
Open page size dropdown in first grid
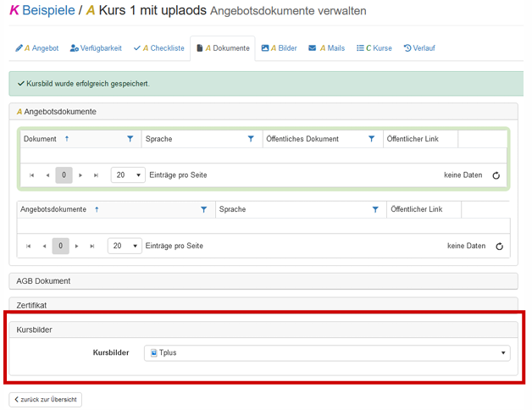pyautogui.click(x=128, y=175)
